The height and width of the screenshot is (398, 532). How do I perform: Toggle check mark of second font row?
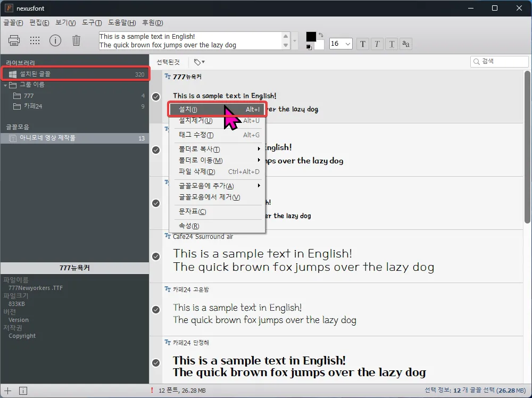[156, 150]
